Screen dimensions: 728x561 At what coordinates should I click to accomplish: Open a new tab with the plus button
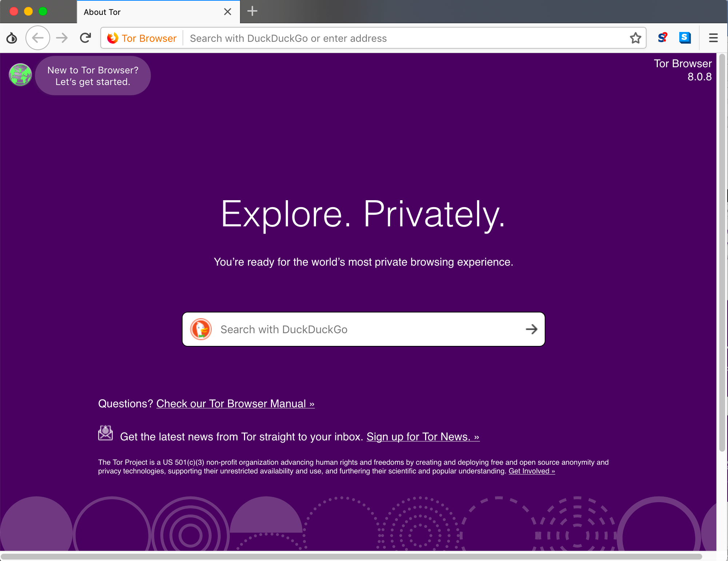(x=252, y=12)
